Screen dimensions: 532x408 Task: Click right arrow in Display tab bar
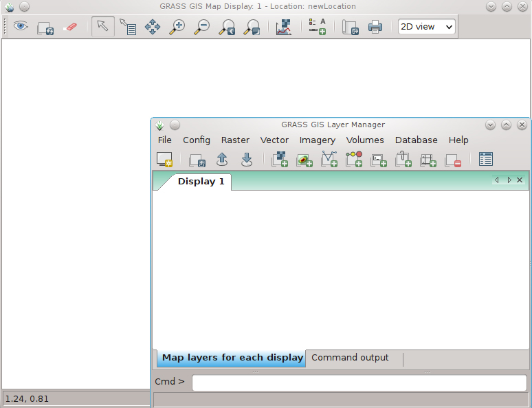509,180
